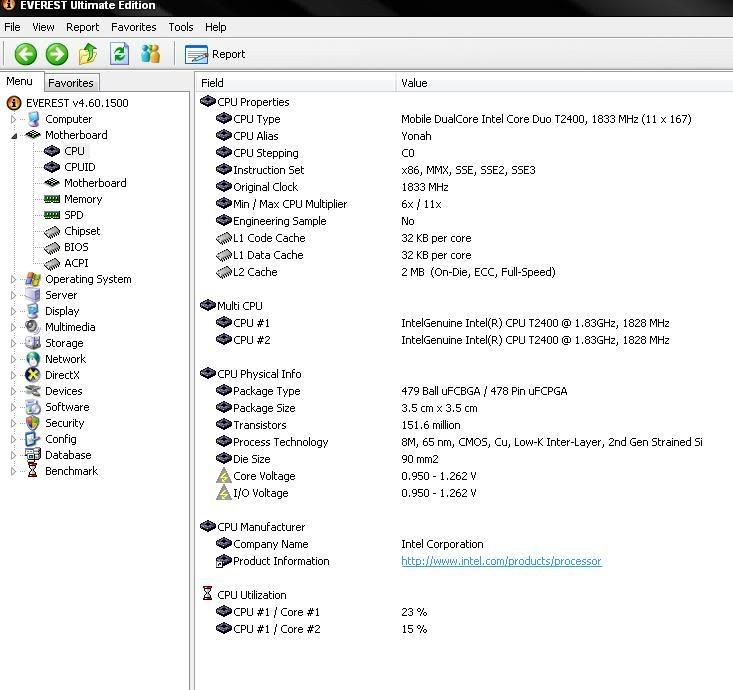Switch to the Menu tab
Viewport: 733px width, 690px height.
[20, 81]
